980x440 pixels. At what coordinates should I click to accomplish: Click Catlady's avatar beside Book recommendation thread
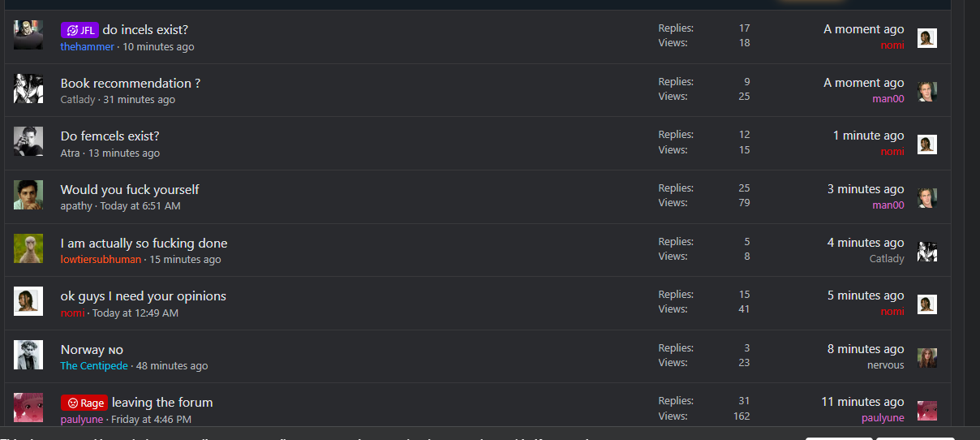(x=28, y=88)
